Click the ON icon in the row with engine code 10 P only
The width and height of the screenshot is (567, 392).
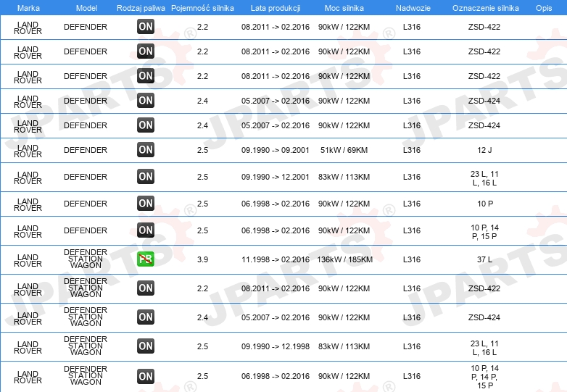point(146,204)
